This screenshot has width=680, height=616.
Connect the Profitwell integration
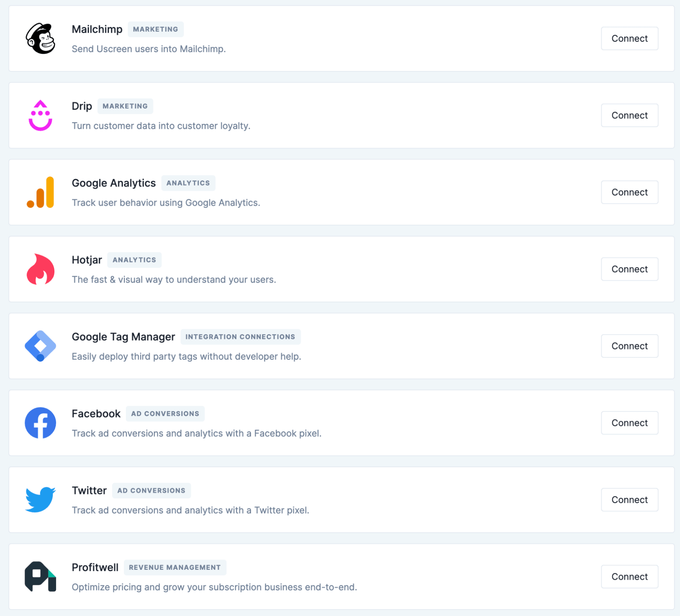tap(629, 577)
